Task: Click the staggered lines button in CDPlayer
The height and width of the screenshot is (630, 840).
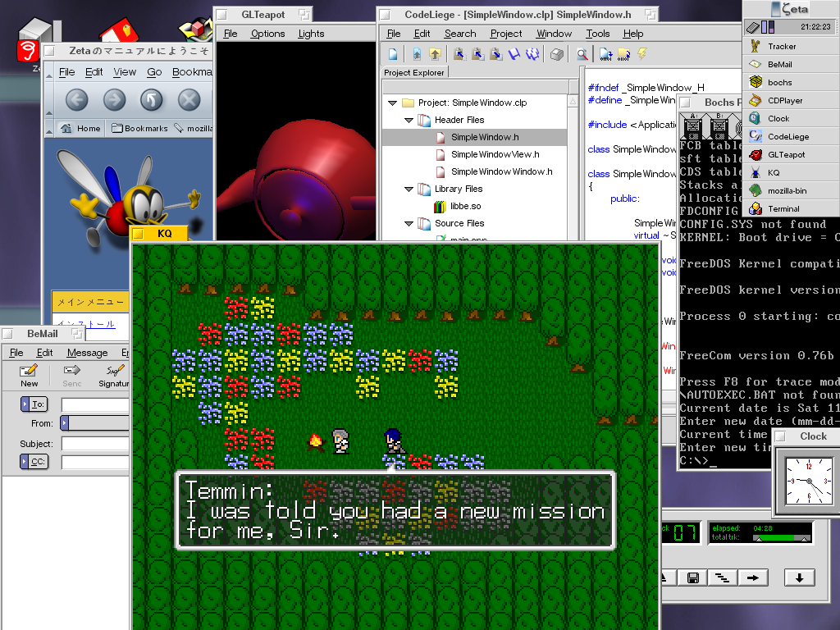Action: pyautogui.click(x=722, y=577)
